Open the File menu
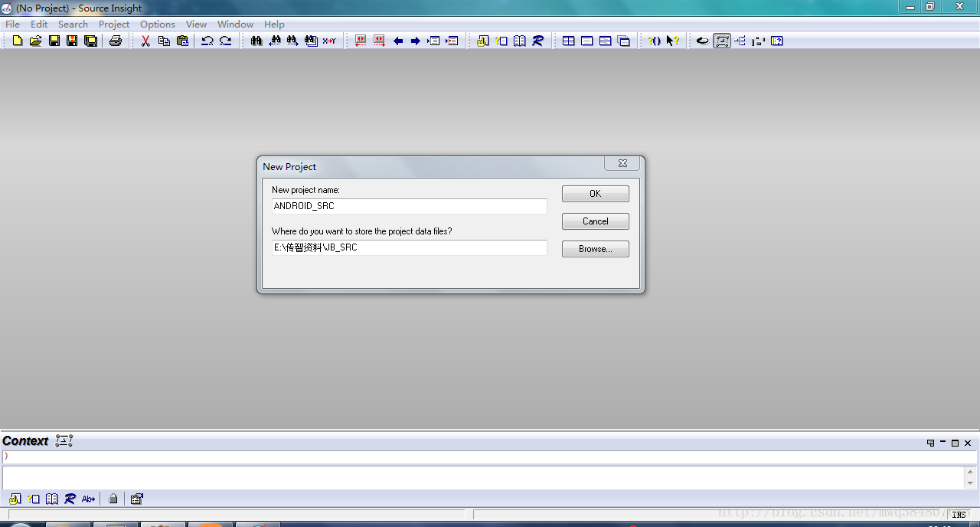Image resolution: width=980 pixels, height=527 pixels. 13,24
